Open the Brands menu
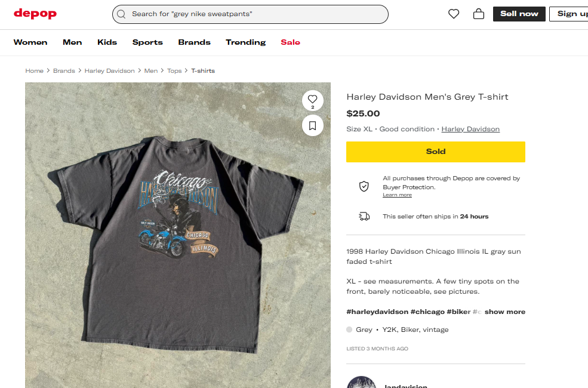This screenshot has width=588, height=388. coord(194,42)
